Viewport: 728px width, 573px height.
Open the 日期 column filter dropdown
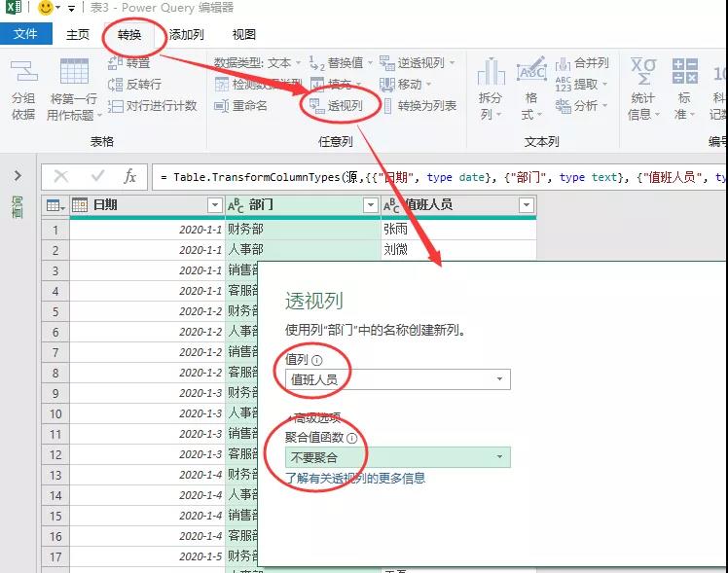pyautogui.click(x=214, y=205)
